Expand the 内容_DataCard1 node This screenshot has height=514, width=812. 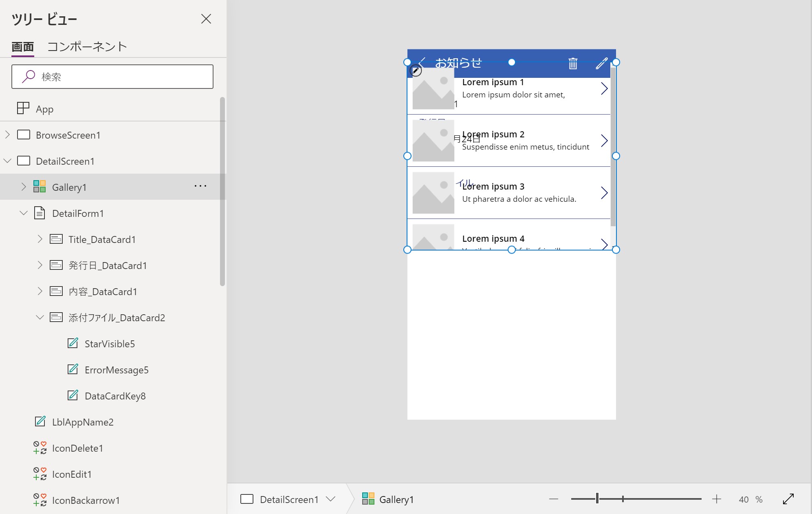coord(40,291)
